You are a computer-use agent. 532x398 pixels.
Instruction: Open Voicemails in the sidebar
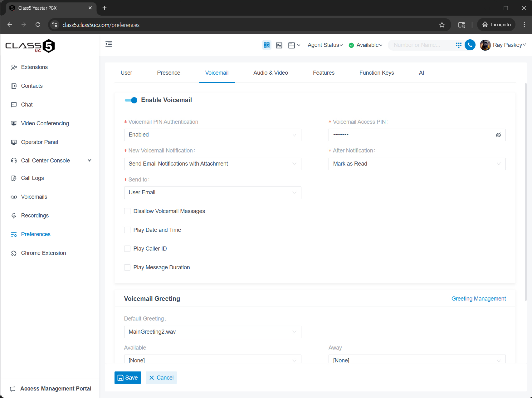(x=34, y=197)
